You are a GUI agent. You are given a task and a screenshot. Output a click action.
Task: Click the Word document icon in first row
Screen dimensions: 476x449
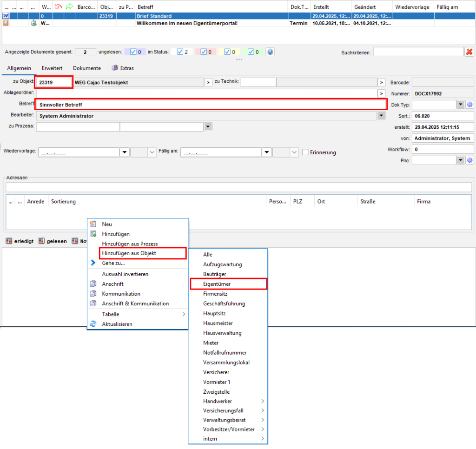tap(6, 16)
